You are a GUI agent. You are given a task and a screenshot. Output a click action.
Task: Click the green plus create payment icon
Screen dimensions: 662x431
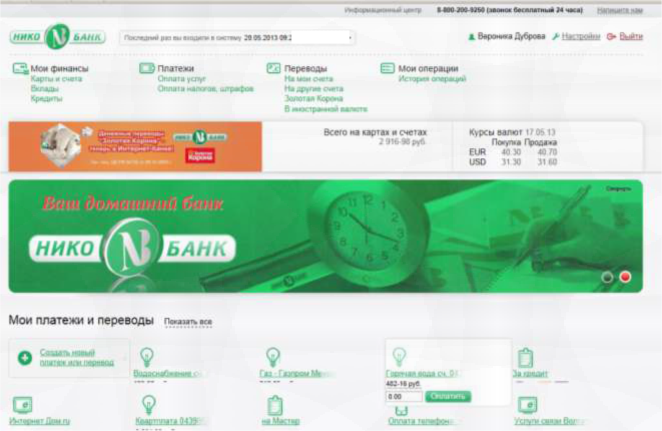[25, 358]
